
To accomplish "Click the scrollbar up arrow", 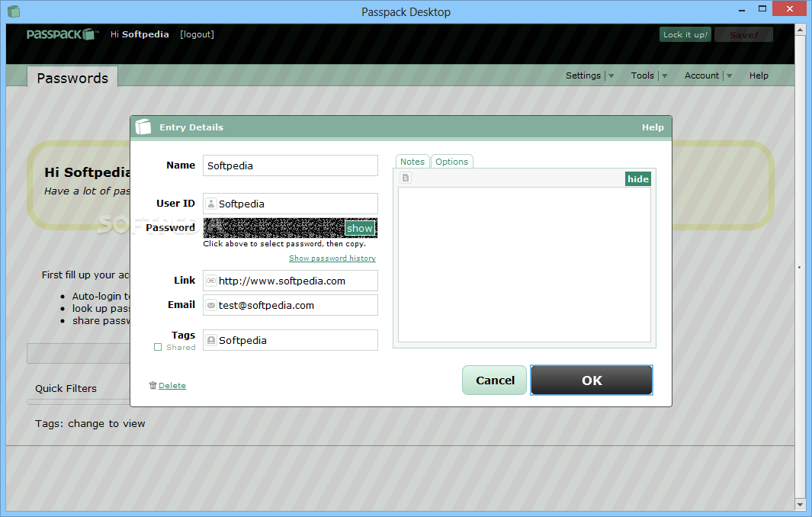I will 800,31.
